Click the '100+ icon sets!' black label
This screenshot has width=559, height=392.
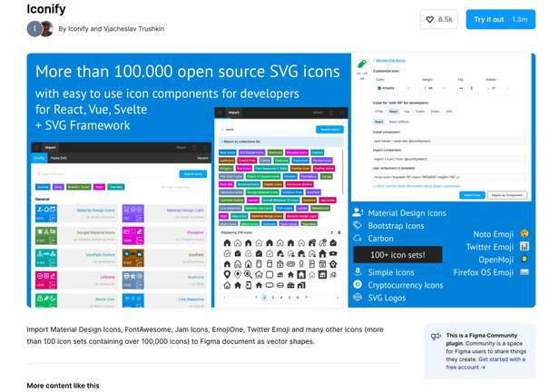click(397, 255)
